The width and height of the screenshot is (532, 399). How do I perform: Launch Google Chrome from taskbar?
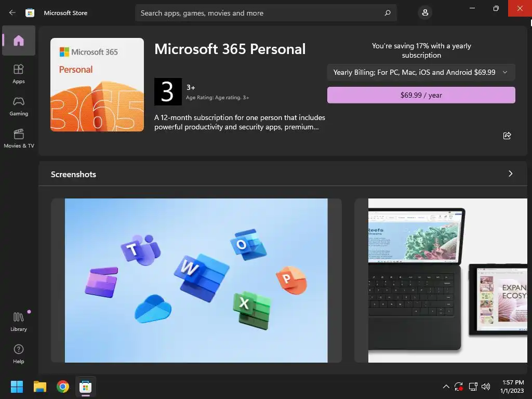coord(63,387)
